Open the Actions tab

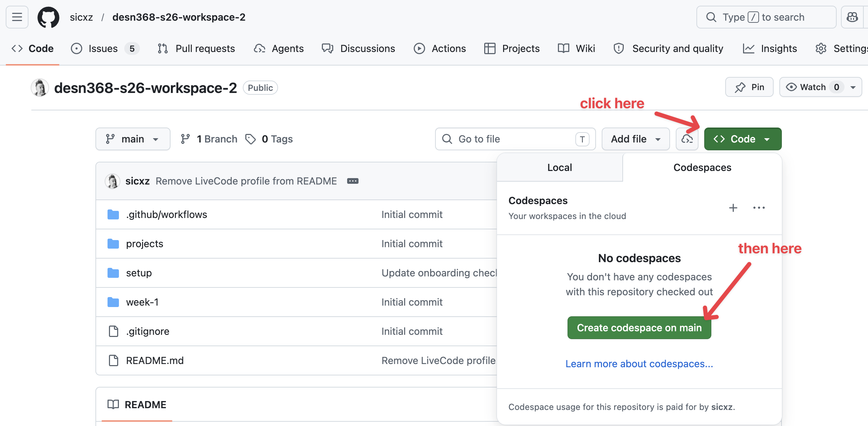click(440, 48)
